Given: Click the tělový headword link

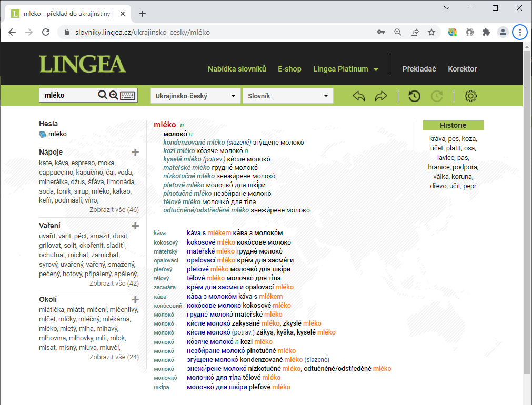Looking at the screenshot, I should click(161, 278).
